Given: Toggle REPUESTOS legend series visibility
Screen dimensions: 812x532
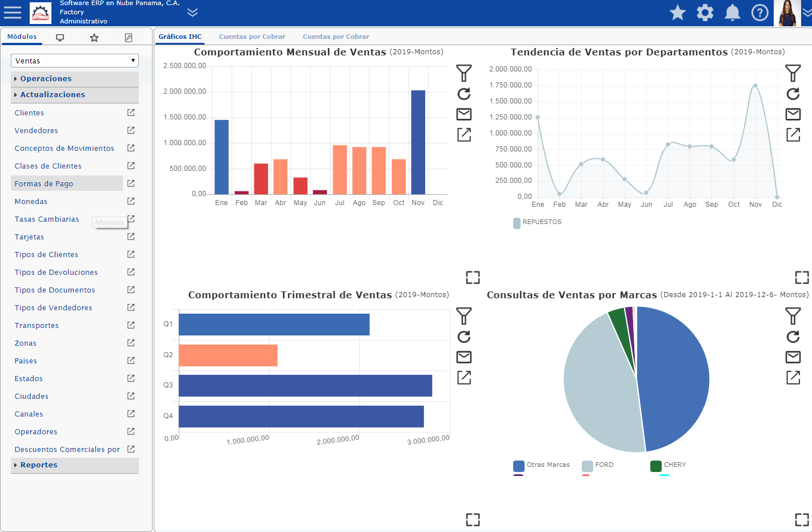Looking at the screenshot, I should tap(537, 222).
